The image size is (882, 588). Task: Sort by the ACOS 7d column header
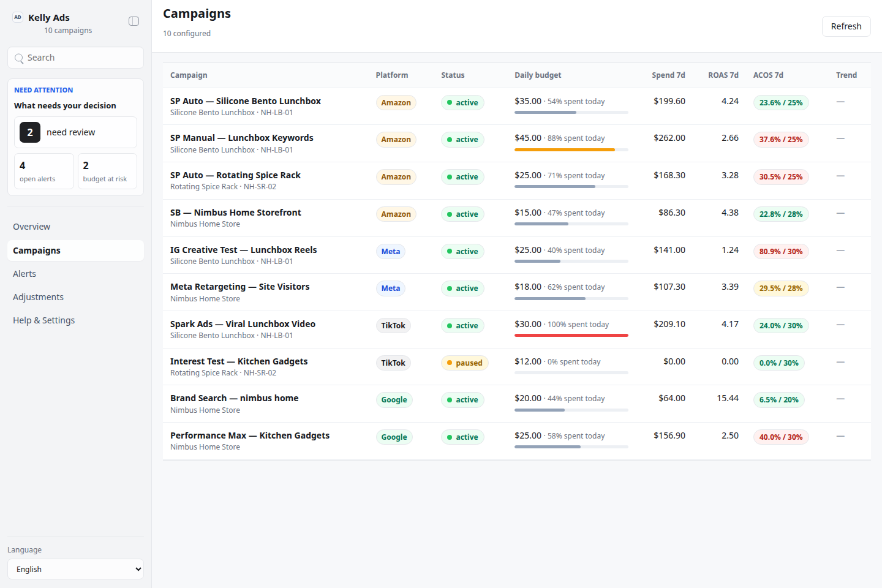(x=768, y=75)
